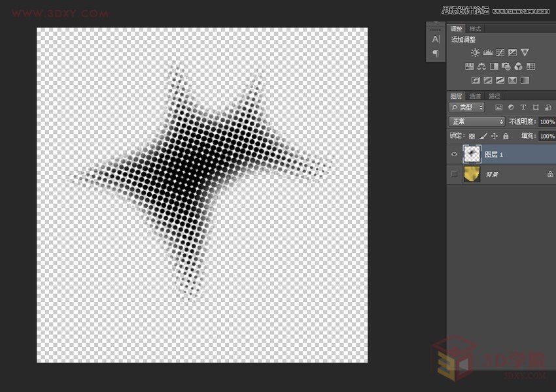Add Brightness/Contrast adjustment

click(475, 53)
